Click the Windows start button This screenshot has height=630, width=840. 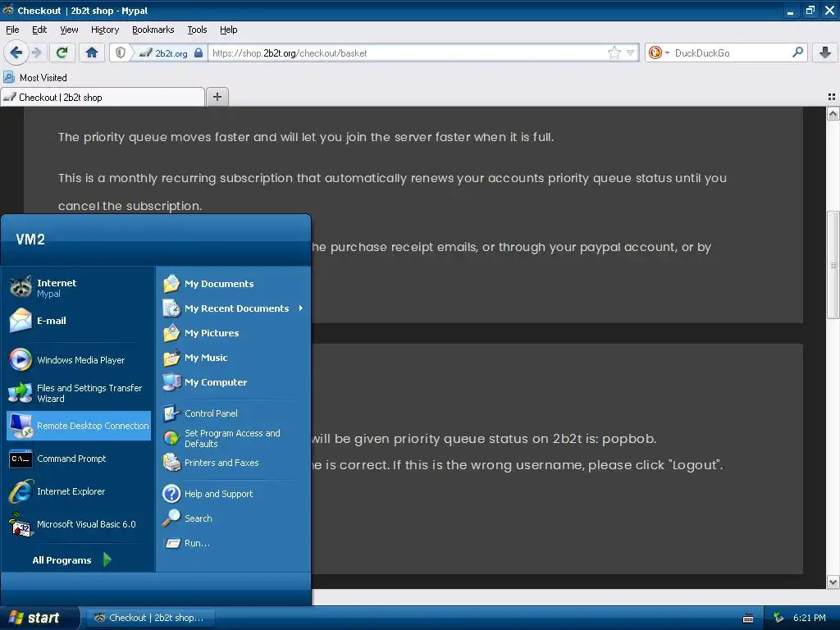pyautogui.click(x=39, y=618)
